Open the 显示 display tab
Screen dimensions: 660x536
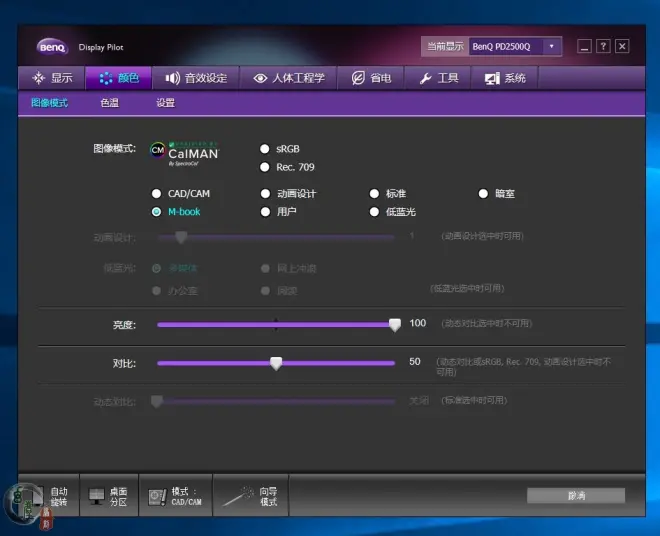[x=52, y=78]
